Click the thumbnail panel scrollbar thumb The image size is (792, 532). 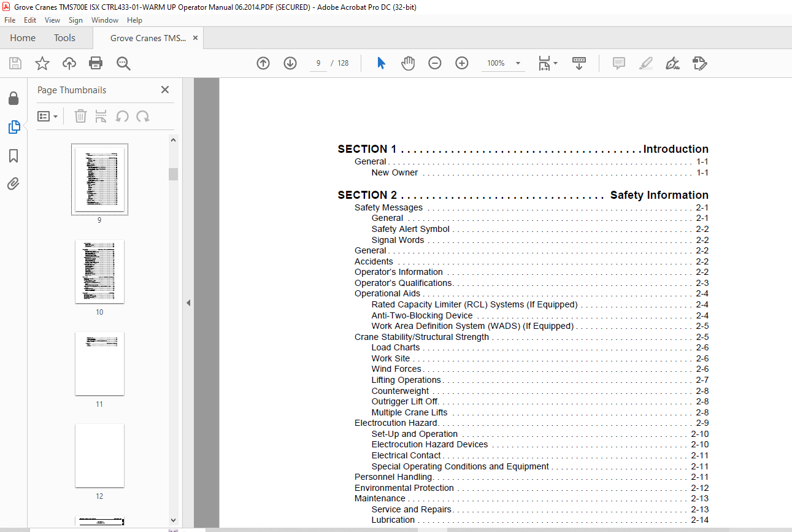174,174
